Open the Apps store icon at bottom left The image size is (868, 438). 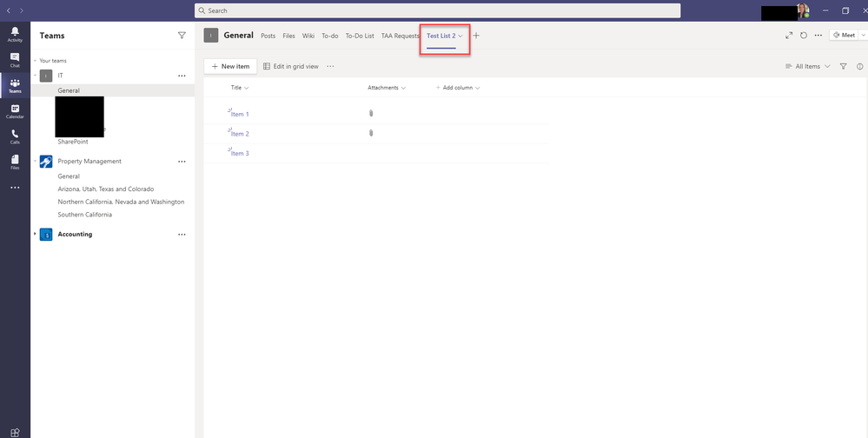click(15, 433)
